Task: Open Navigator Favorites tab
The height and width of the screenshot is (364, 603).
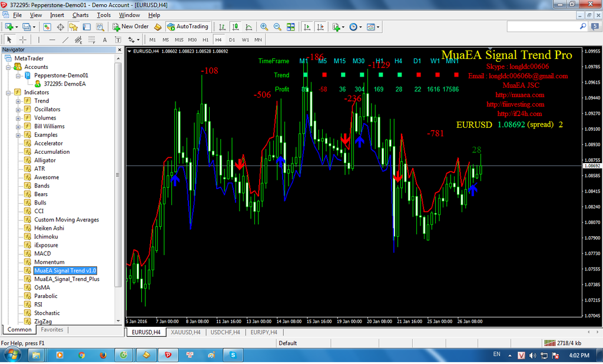Action: click(52, 330)
